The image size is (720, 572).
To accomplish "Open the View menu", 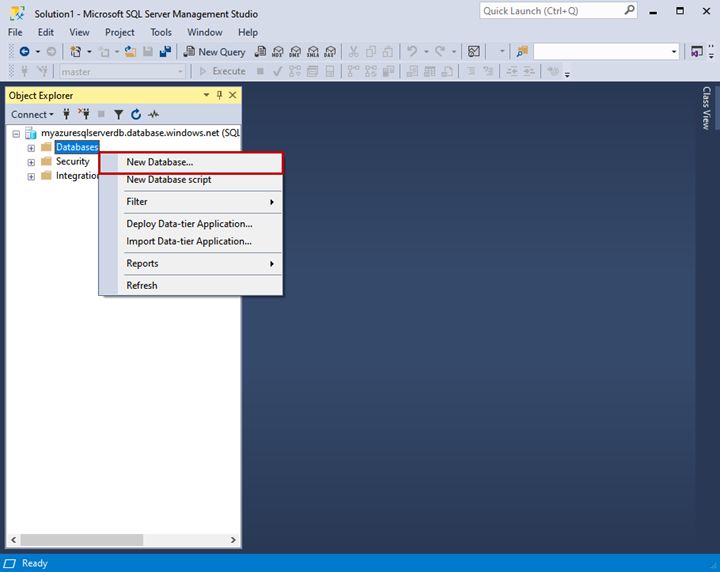I will pyautogui.click(x=79, y=32).
